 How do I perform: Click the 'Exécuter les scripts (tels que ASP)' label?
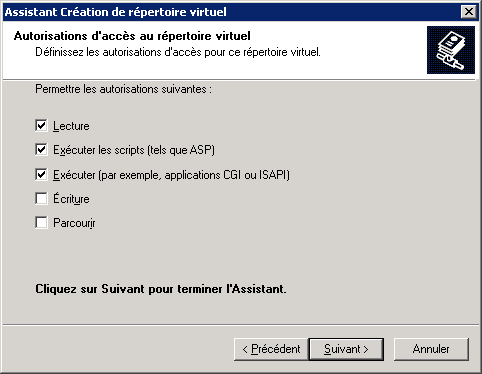pyautogui.click(x=134, y=150)
